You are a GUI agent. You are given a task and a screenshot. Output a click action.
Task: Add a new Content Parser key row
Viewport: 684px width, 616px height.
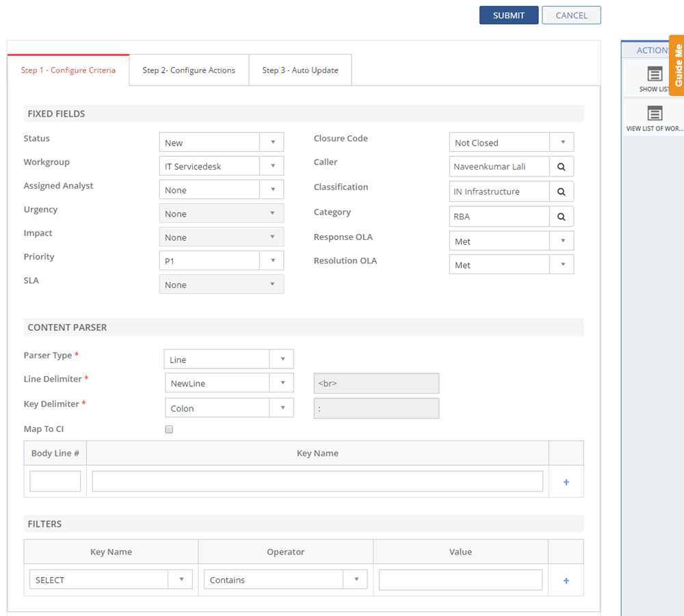(566, 482)
